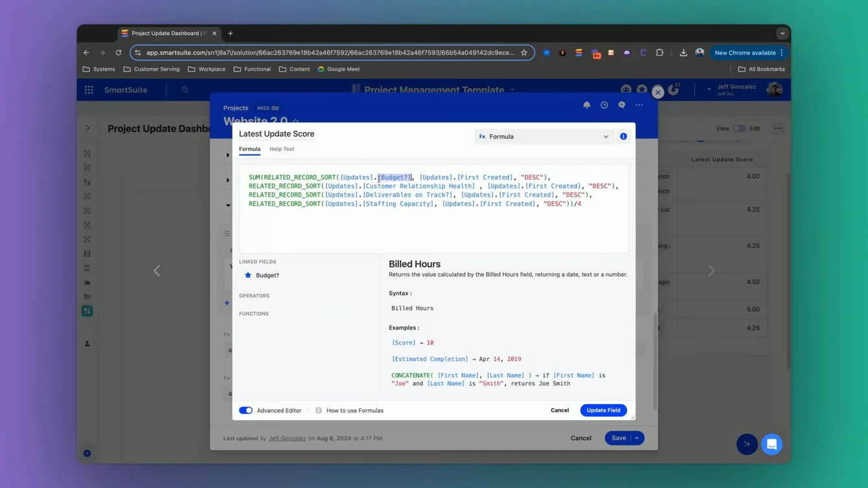The height and width of the screenshot is (488, 868).
Task: Expand the Operators section
Action: click(254, 296)
